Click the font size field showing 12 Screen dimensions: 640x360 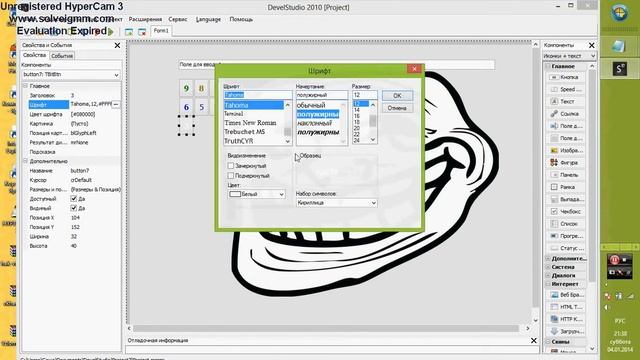click(364, 95)
